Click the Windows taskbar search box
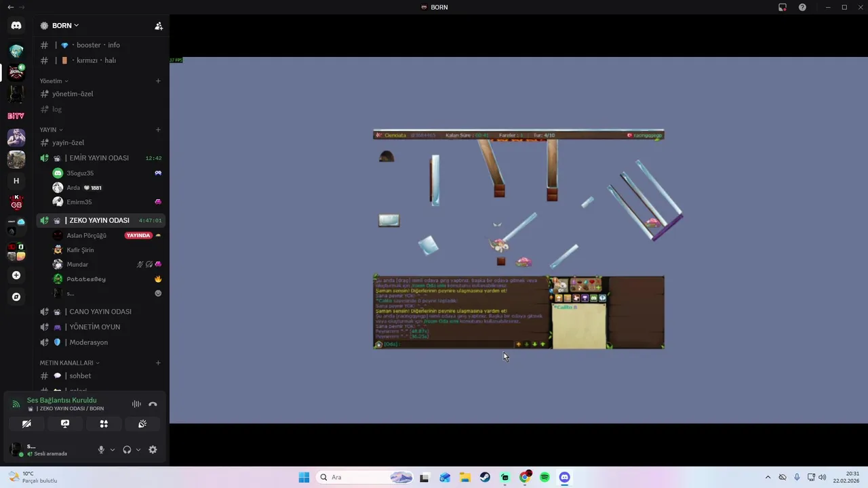This screenshot has height=488, width=868. pos(365,477)
